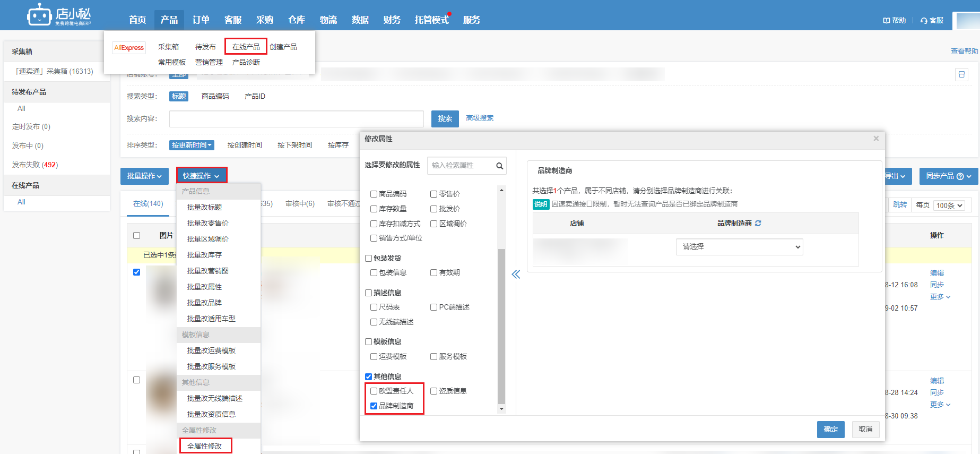
Task: Check the 零售价 attribute checkbox
Action: [x=433, y=194]
